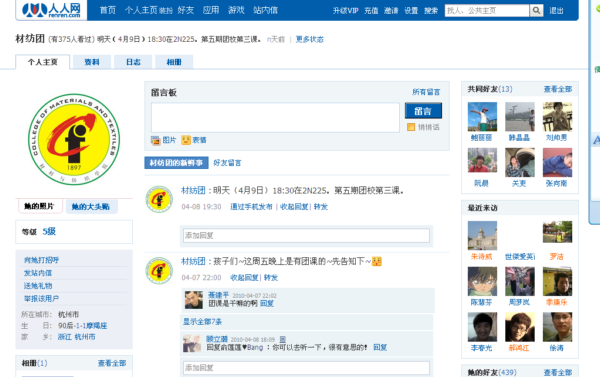Click friend photo above 刘帅男
The image size is (600, 377).
(x=557, y=117)
